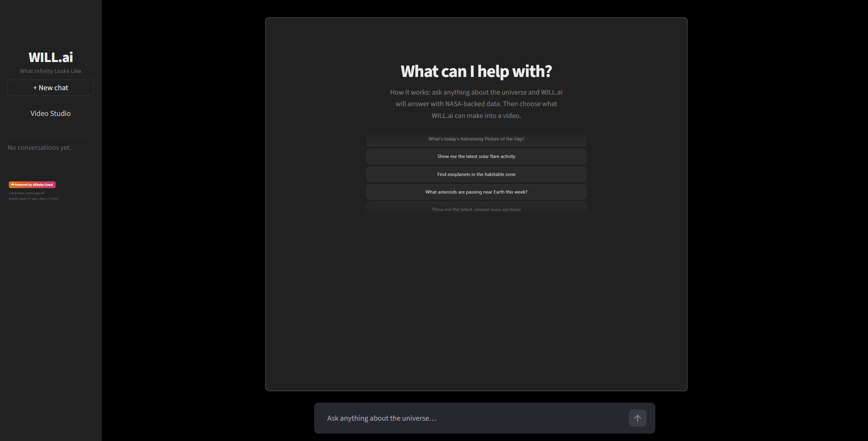This screenshot has width=868, height=441.
Task: Click the 'How it works' description paragraph
Action: click(x=476, y=104)
